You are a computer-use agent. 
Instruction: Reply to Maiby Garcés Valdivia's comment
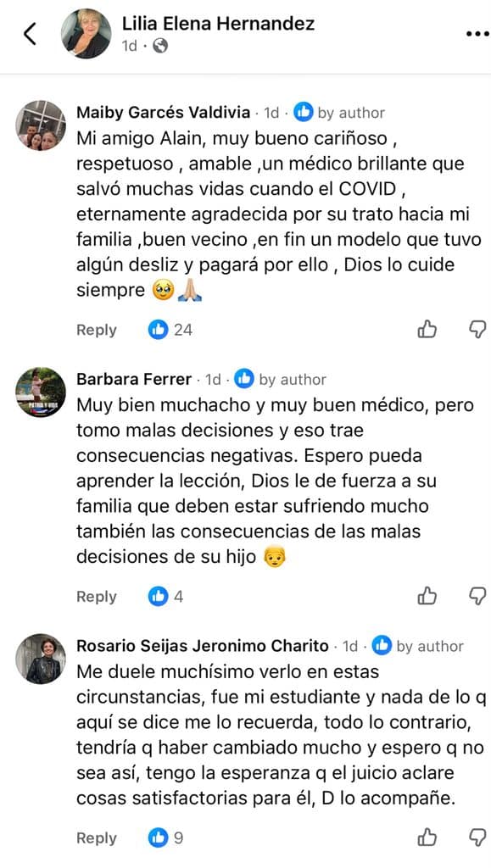(97, 330)
